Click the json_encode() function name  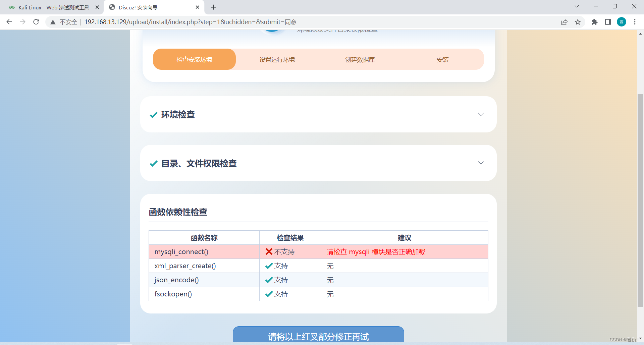tap(176, 280)
